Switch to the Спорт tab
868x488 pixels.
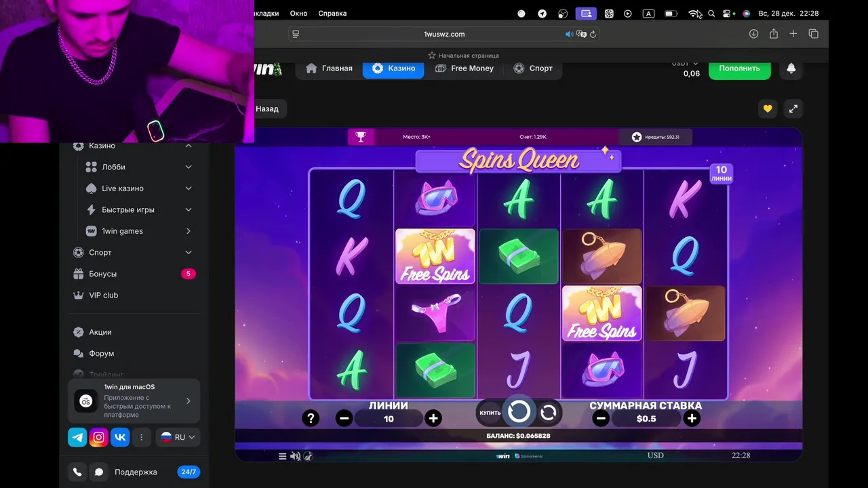(533, 68)
